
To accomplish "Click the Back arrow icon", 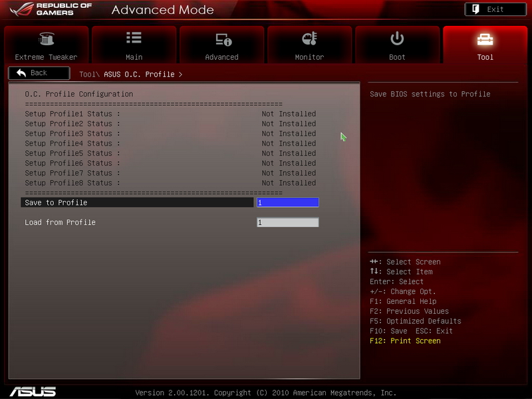I will [21, 72].
